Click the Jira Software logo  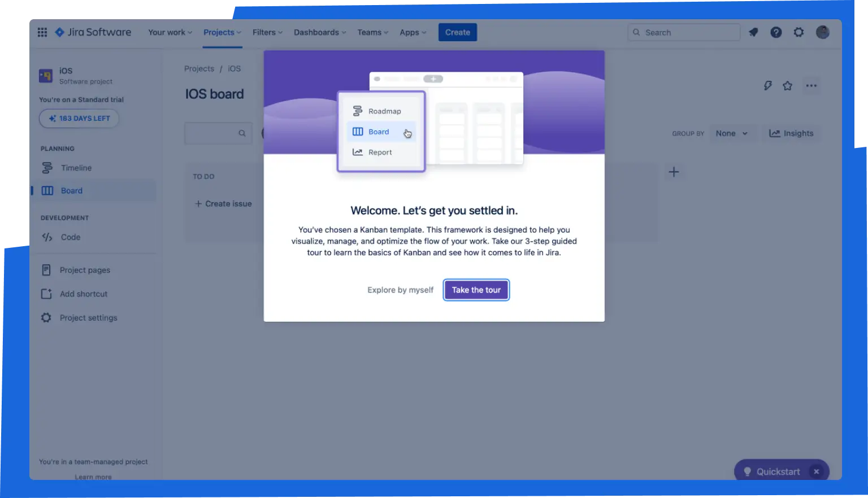(x=93, y=32)
